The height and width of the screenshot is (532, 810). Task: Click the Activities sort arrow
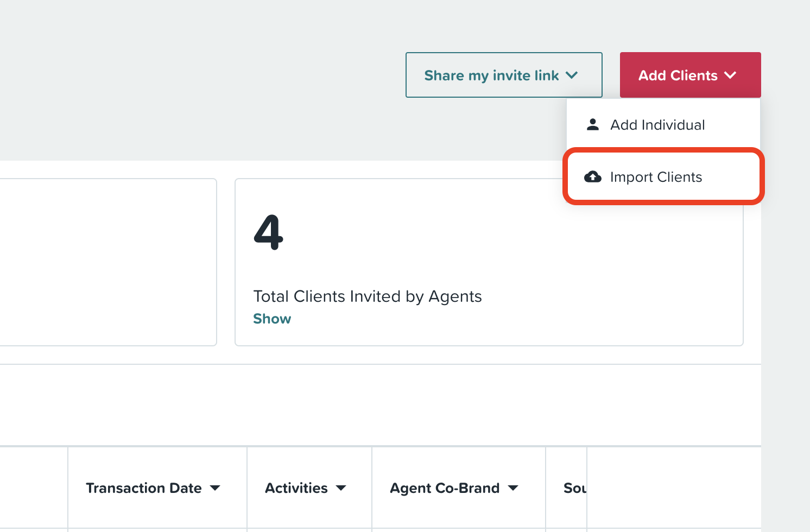341,488
